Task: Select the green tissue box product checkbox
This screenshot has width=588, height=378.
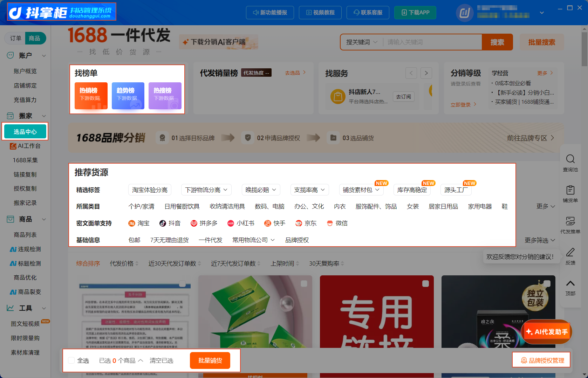Action: (x=304, y=284)
